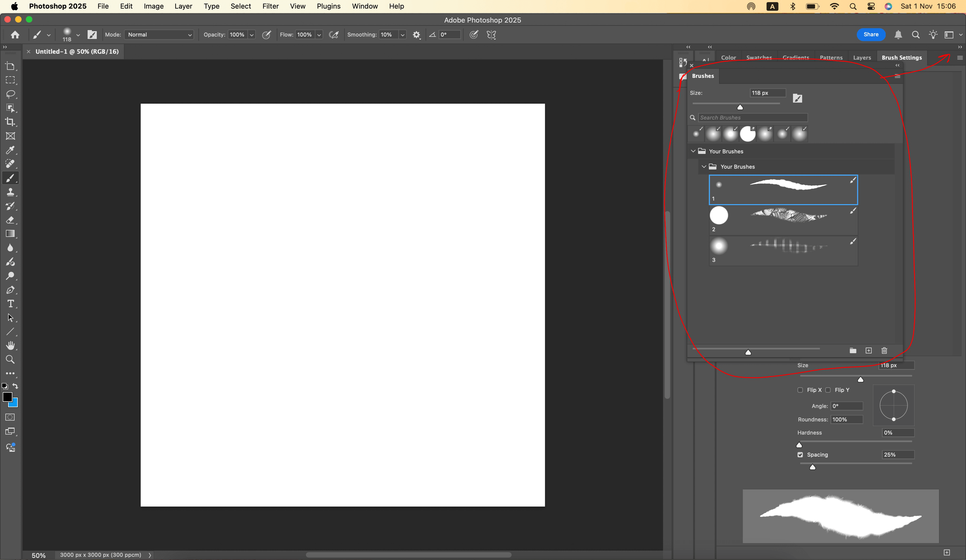Click the blue Share button
Screen dimensions: 966x560
click(x=871, y=34)
